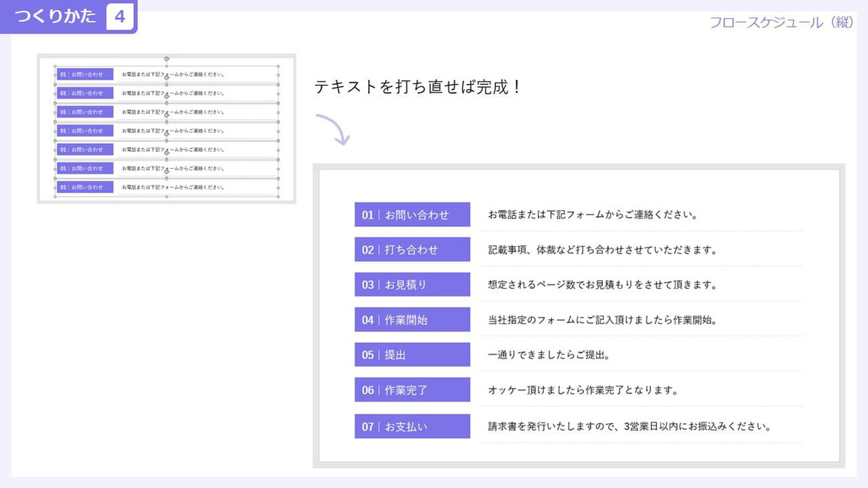Click the '03 | お見積り' purple label
The width and height of the screenshot is (868, 488).
click(413, 284)
